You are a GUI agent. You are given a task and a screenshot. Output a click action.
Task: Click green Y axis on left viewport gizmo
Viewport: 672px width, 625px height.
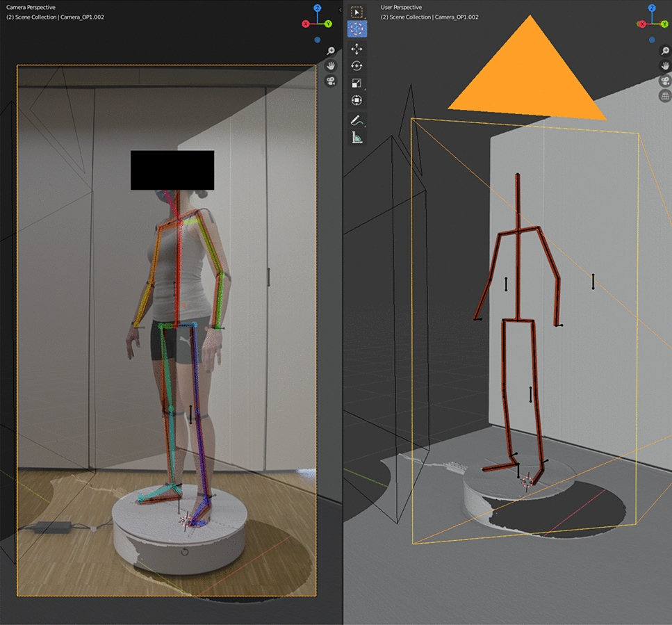point(328,24)
